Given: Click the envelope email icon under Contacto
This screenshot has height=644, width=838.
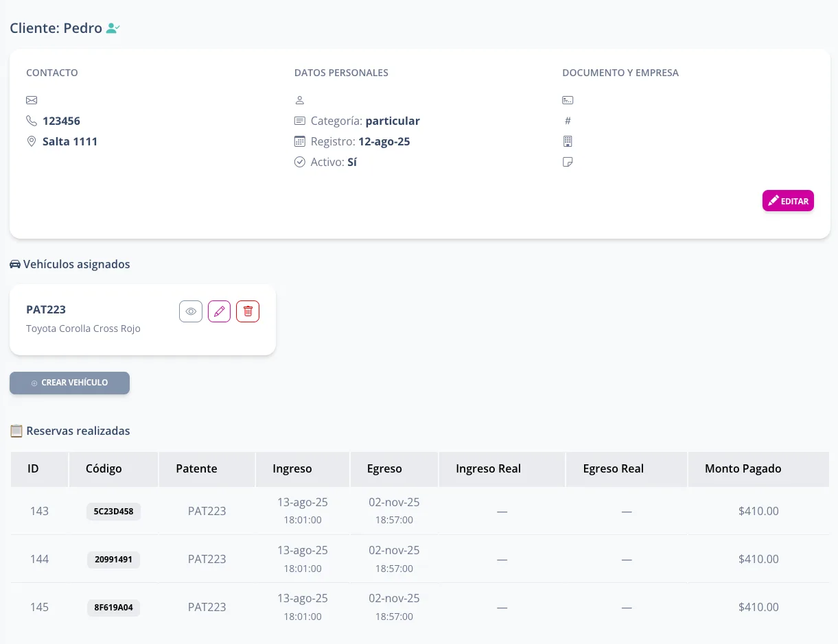Looking at the screenshot, I should pos(32,100).
